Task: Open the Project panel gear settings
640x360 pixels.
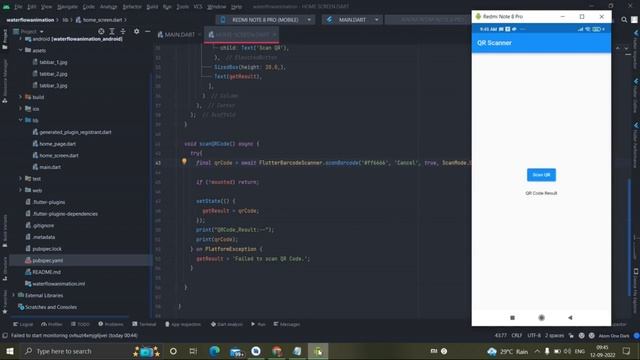Action: pos(136,31)
